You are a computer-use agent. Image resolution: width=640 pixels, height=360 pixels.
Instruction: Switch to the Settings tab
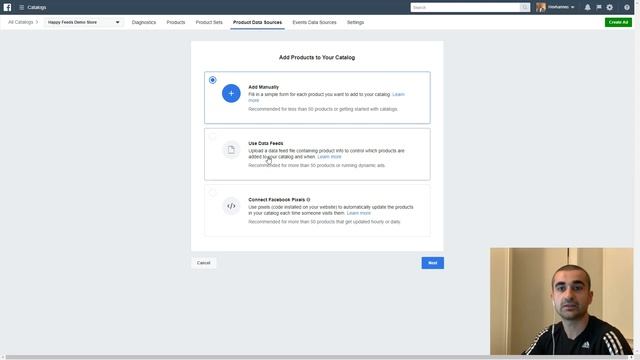click(355, 22)
